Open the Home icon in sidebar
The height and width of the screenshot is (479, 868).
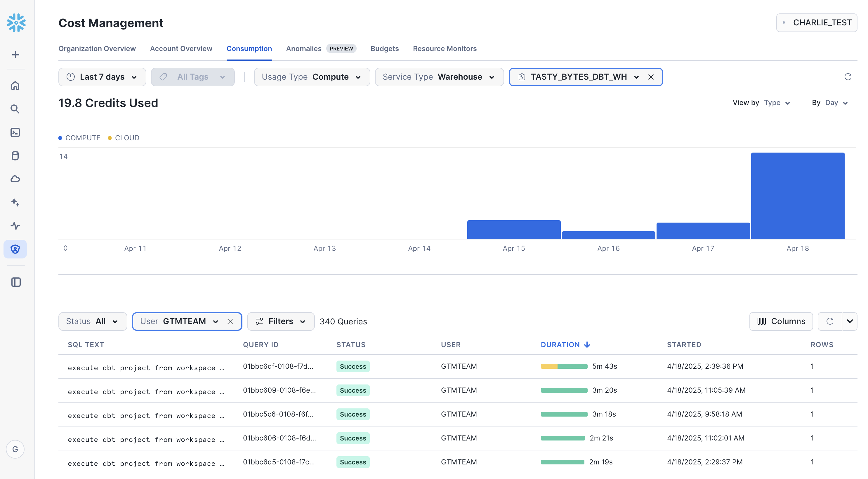pyautogui.click(x=15, y=85)
